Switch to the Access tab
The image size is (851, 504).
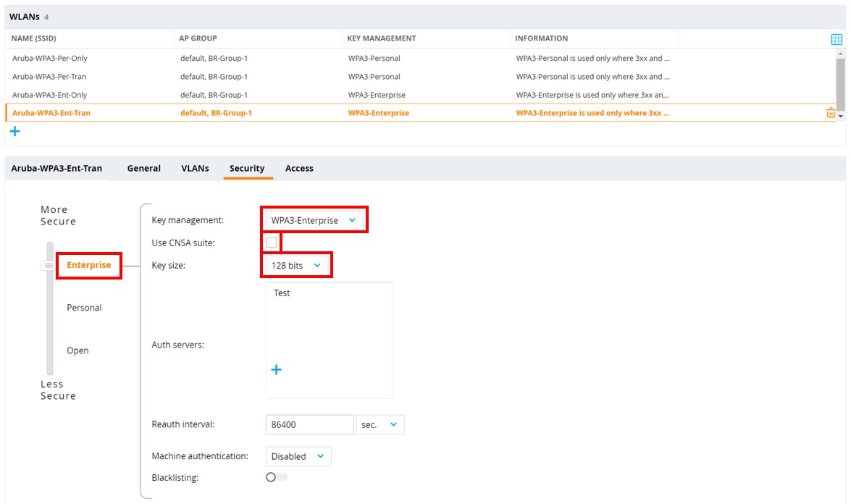coord(299,168)
